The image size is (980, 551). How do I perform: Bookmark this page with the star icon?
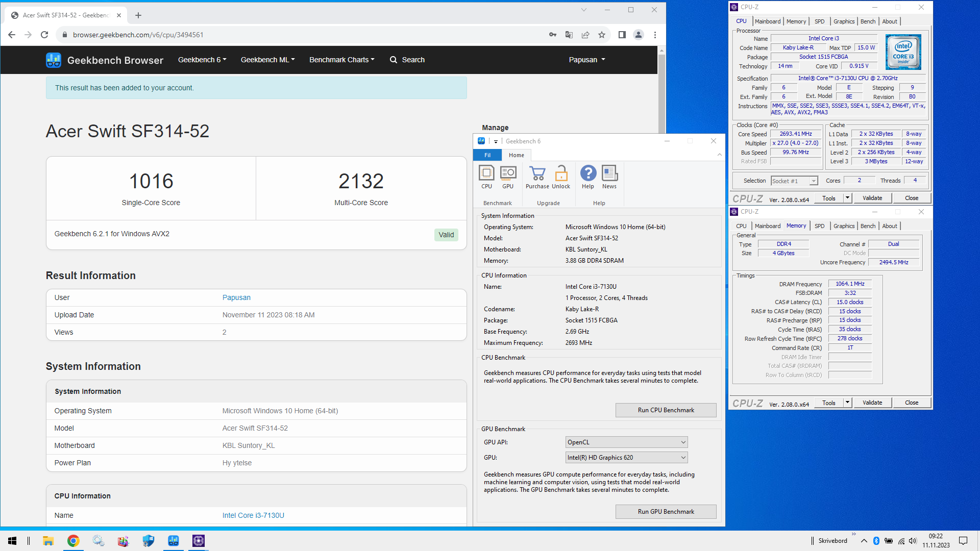602,35
